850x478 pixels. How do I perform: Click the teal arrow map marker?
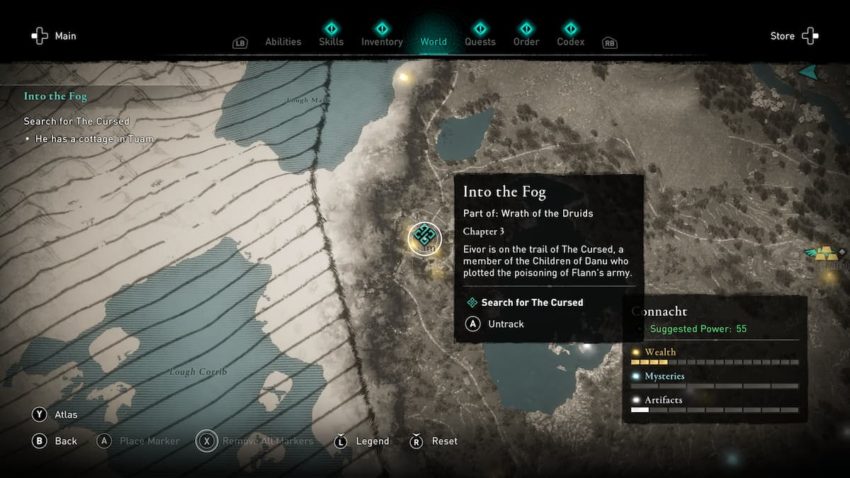(808, 72)
